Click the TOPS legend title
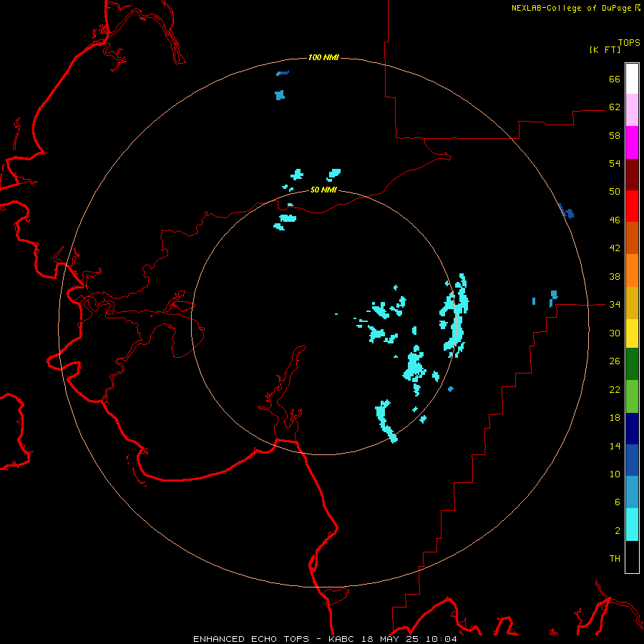Viewport: 644px width, 644px height. click(629, 42)
